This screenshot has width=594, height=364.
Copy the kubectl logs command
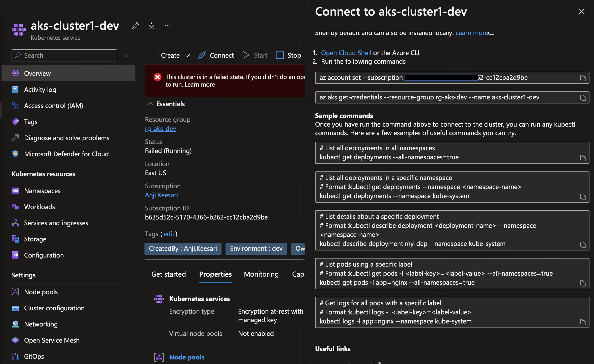pos(583,322)
